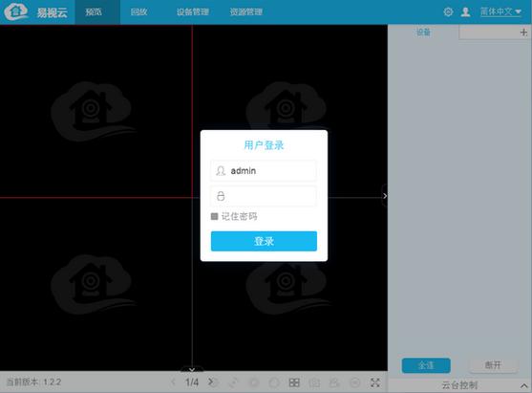Collapse the right device panel arrow

tap(385, 196)
